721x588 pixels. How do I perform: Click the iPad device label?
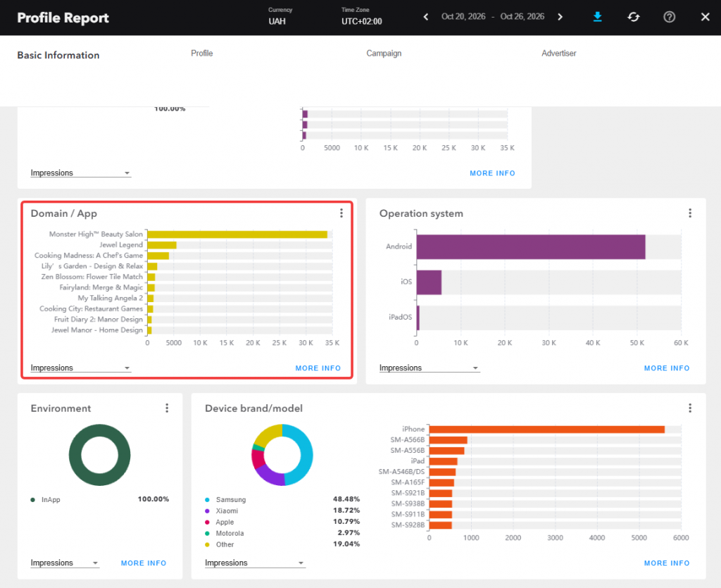(418, 461)
